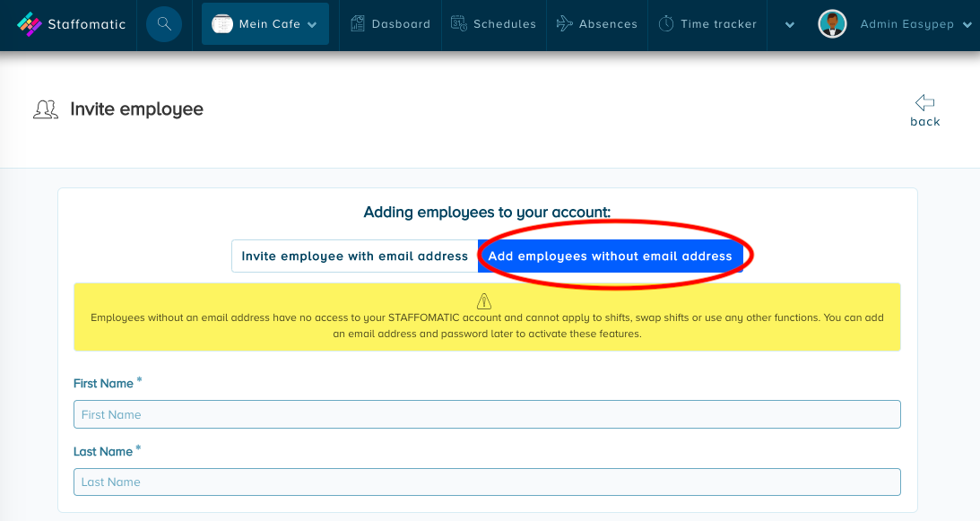Click the Time tracker stopwatch icon
Screen dimensions: 980x521
[666, 24]
